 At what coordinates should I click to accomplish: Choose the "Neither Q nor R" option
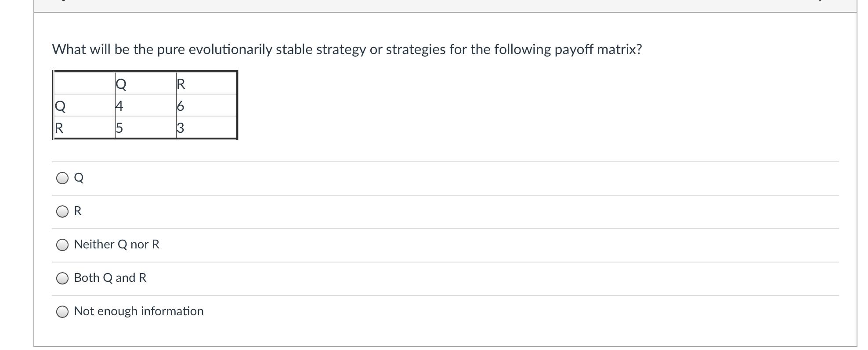click(x=63, y=244)
